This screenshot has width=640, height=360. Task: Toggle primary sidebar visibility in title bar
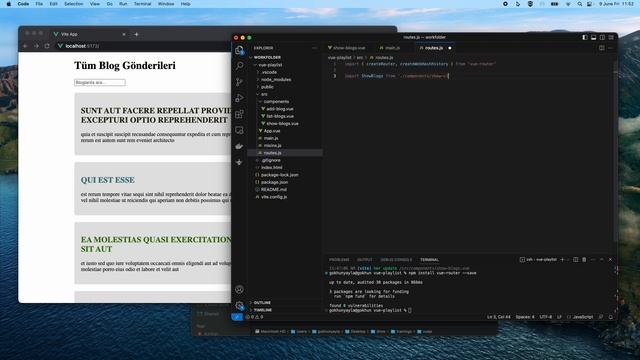(585, 37)
